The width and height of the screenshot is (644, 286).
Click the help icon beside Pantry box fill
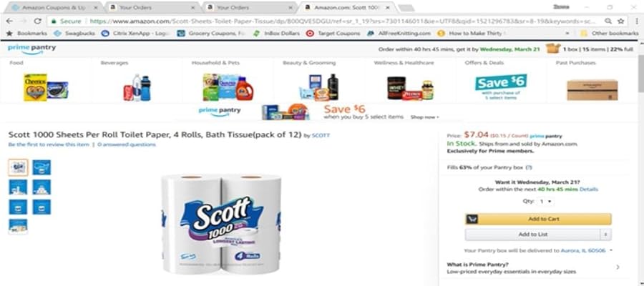click(529, 167)
